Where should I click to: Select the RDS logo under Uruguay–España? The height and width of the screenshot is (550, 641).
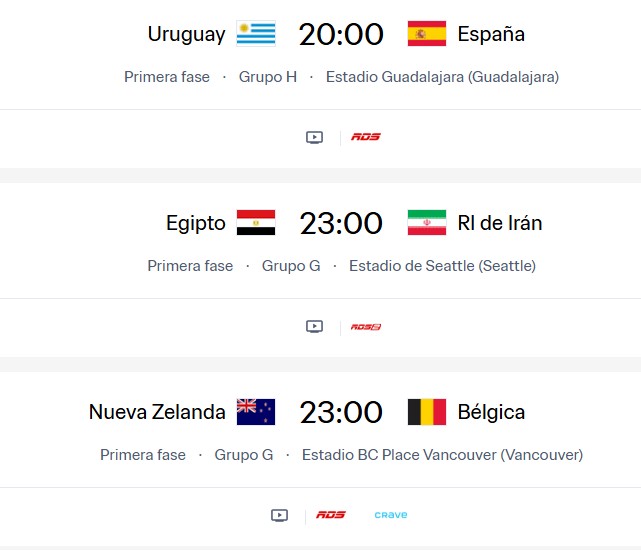point(366,137)
